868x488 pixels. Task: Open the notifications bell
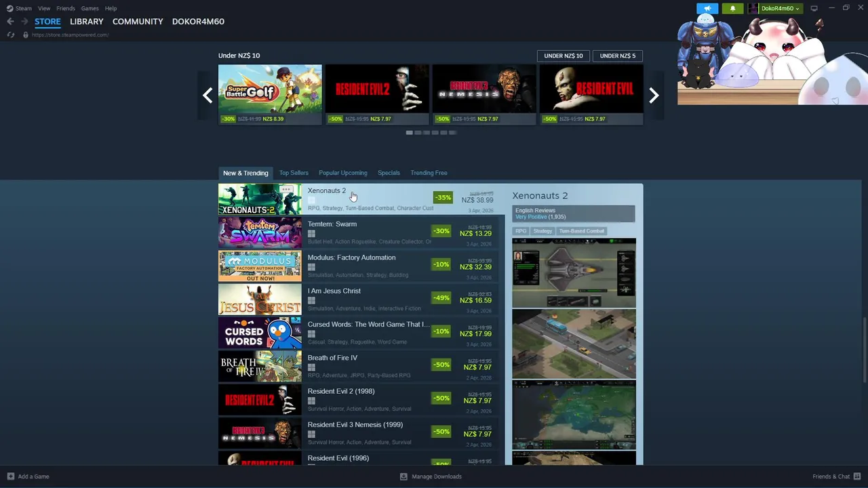point(732,8)
